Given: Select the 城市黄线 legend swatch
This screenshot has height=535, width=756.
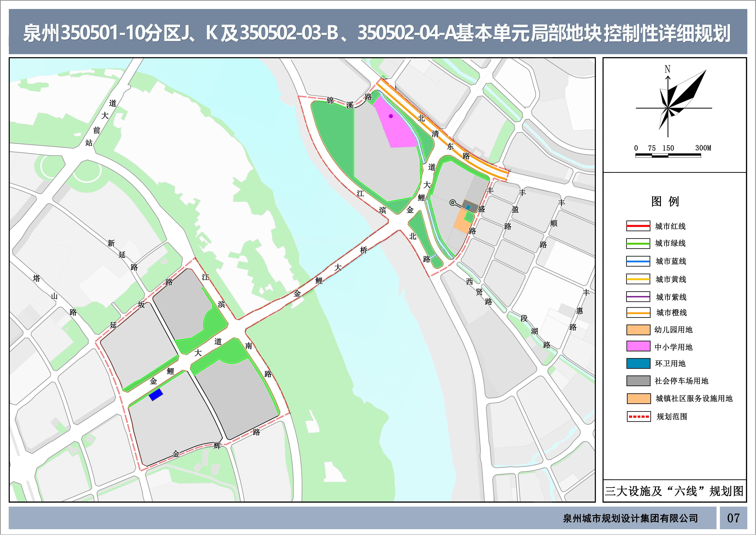Looking at the screenshot, I should pos(638,279).
